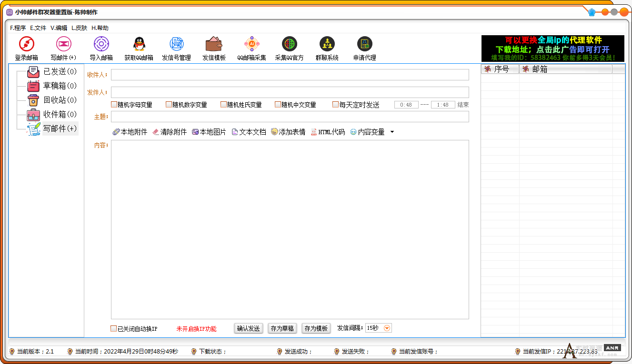Set the schedule end time 1:48 field
Image resolution: width=632 pixels, height=364 pixels.
click(443, 105)
